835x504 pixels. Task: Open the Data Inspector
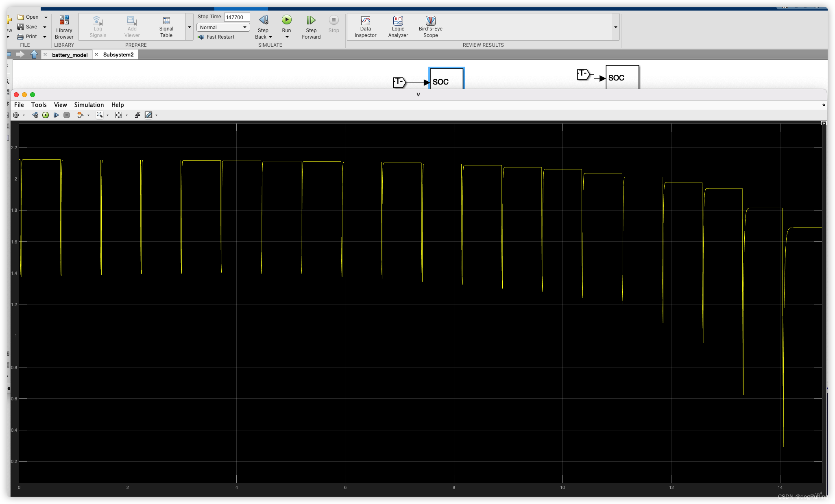pos(365,26)
